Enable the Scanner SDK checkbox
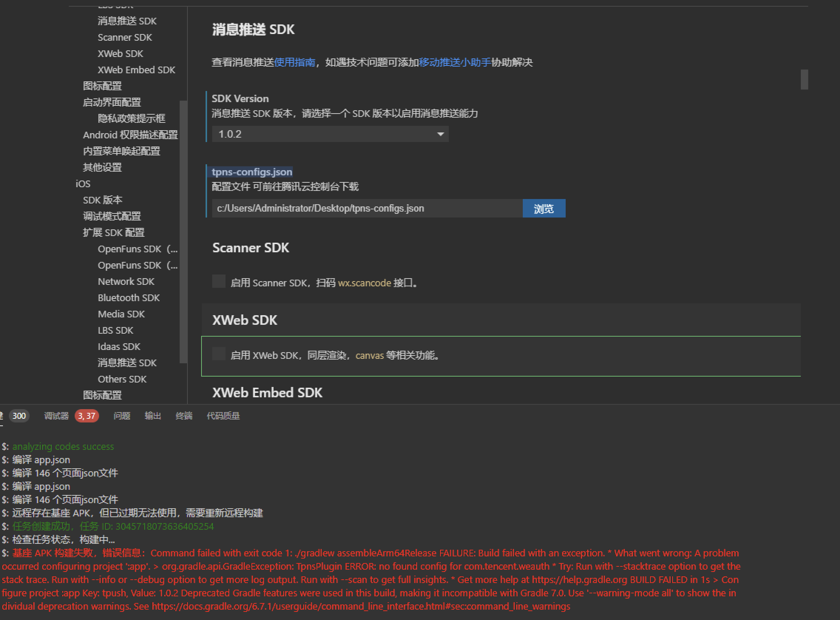840x620 pixels. click(219, 282)
